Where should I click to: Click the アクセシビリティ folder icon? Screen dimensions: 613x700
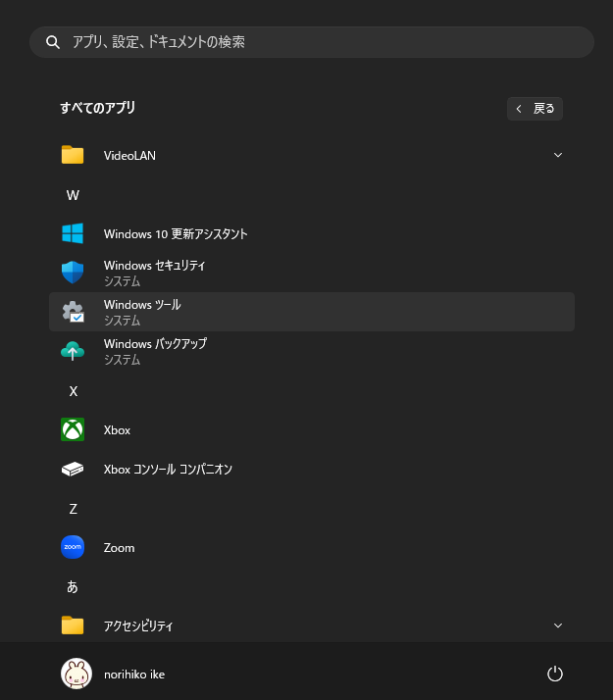pyautogui.click(x=73, y=625)
